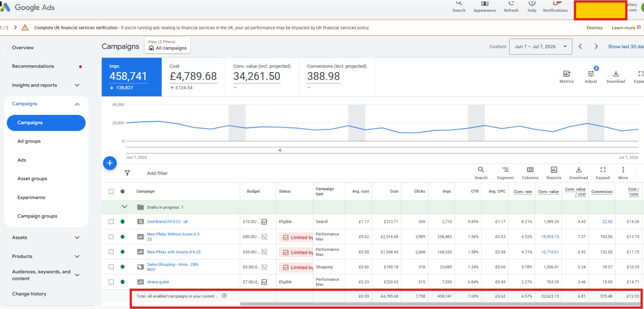
Task: Expand Insights and reports section
Action: pos(77,85)
